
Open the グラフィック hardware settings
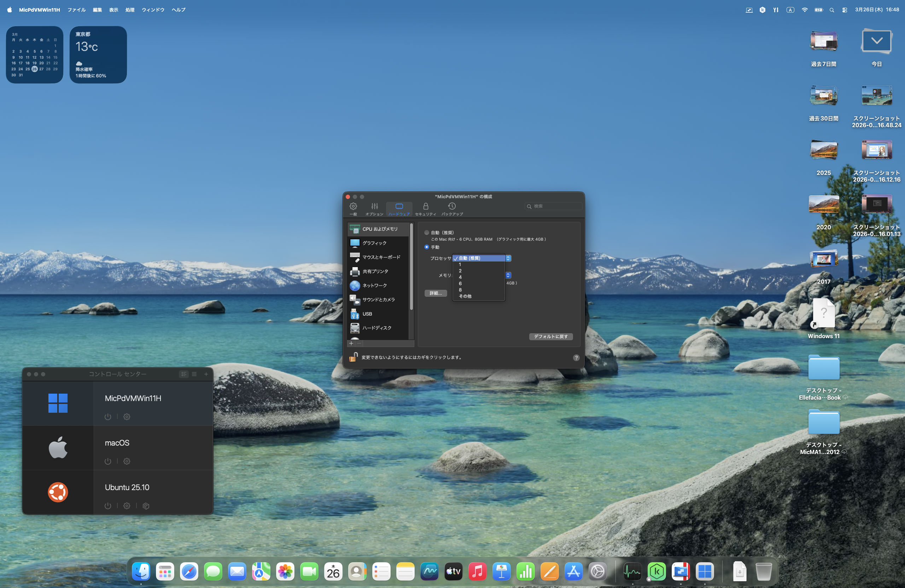point(374,243)
